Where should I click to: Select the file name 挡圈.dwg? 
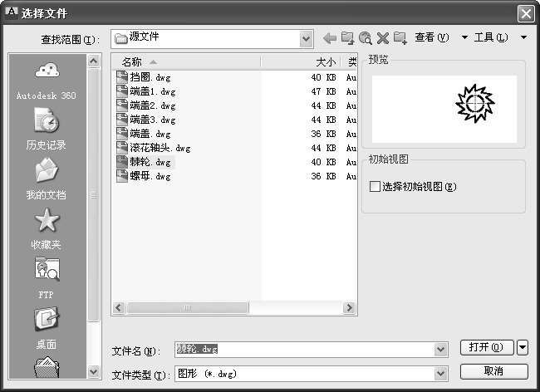coord(150,77)
